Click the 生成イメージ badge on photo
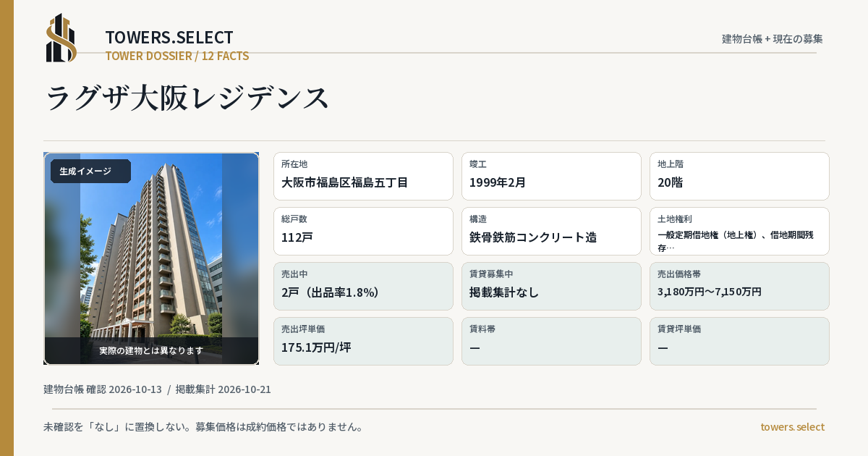The height and width of the screenshot is (456, 868). [x=90, y=172]
